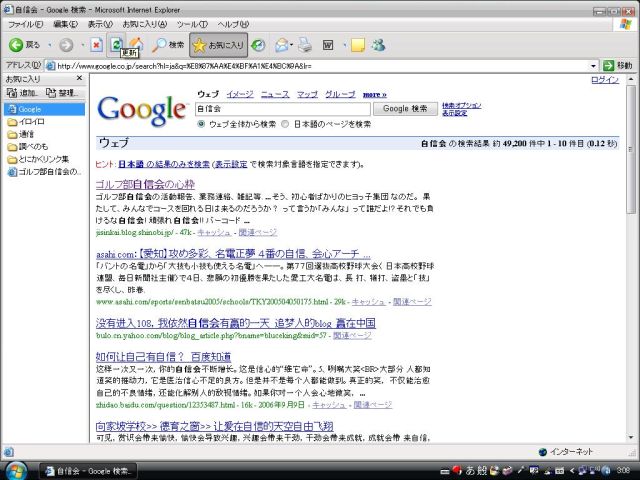Switch to the ニュース search tab
This screenshot has width=640, height=480.
click(x=275, y=94)
